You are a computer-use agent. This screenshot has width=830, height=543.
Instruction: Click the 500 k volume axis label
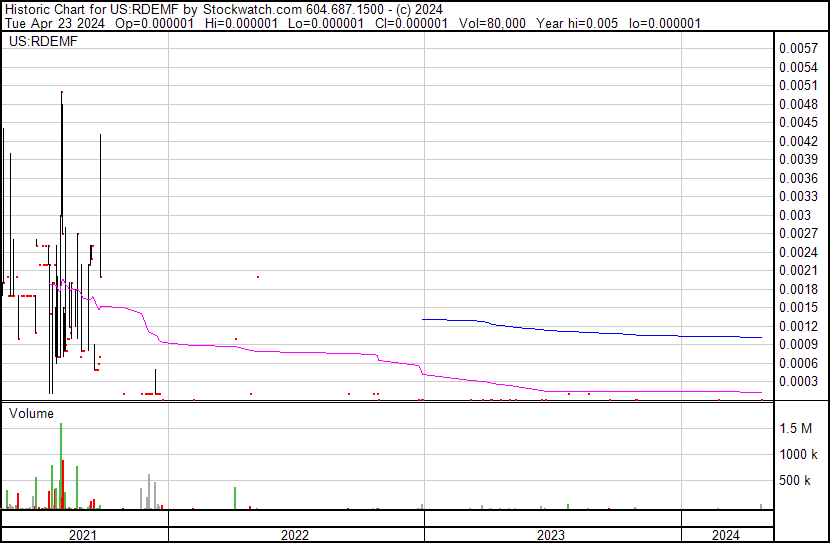795,481
